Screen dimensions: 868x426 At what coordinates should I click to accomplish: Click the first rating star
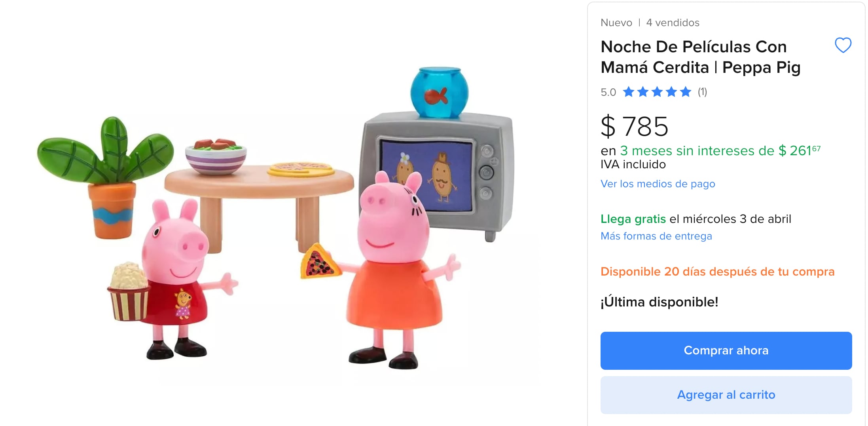pyautogui.click(x=628, y=92)
